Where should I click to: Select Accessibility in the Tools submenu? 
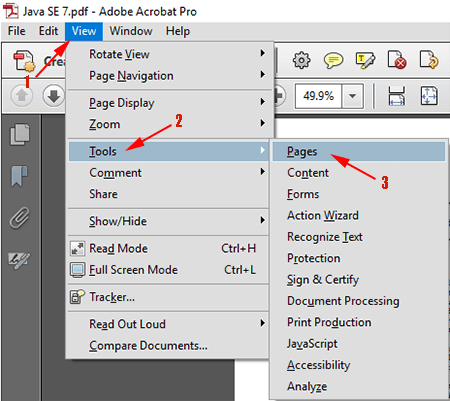click(x=359, y=365)
